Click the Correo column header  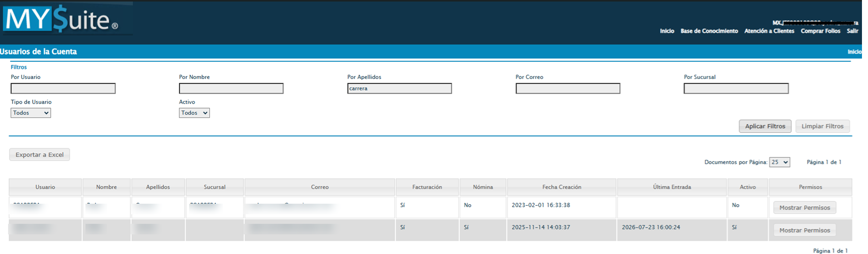tap(320, 187)
